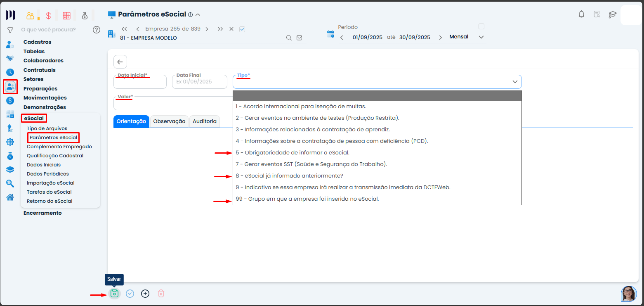Go to Tarefas do eSocial
This screenshot has width=644, height=306.
pyautogui.click(x=49, y=192)
